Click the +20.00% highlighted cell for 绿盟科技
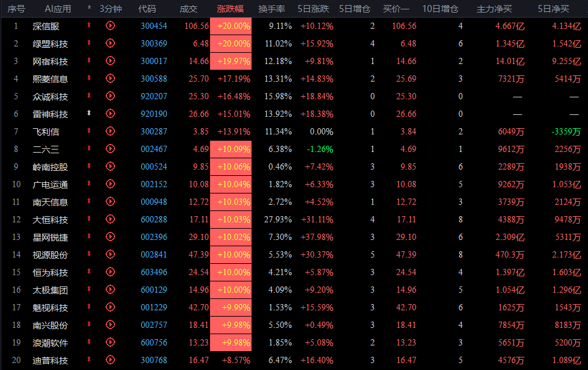Viewport: 588px width, 370px height. 231,44
